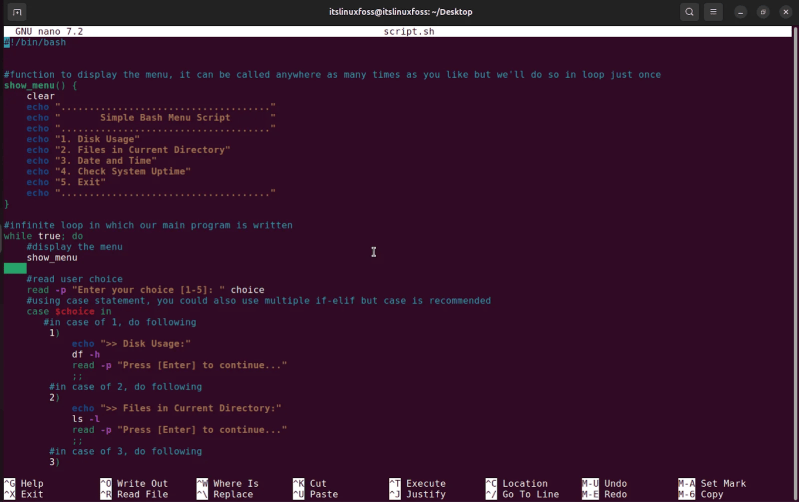The image size is (799, 502).
Task: Click the Paste shortcut label
Action: (x=324, y=494)
